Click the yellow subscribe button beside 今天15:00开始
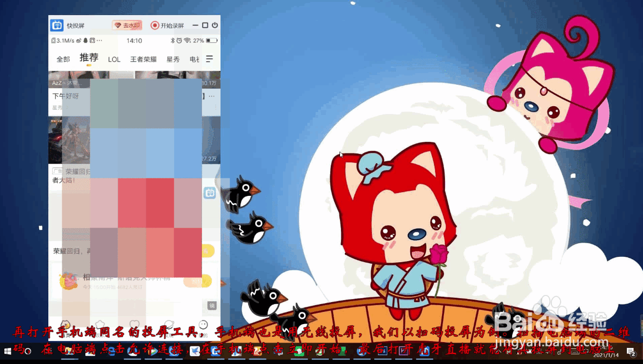This screenshot has height=364, width=643. pyautogui.click(x=198, y=281)
